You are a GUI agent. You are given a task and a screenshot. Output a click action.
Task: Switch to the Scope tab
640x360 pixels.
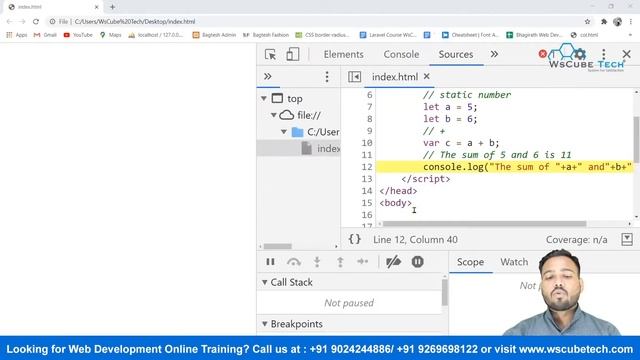point(470,262)
